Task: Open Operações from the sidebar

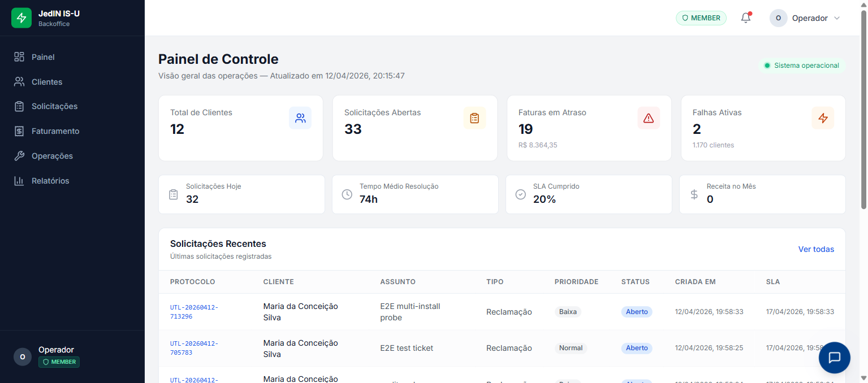Action: click(x=52, y=156)
